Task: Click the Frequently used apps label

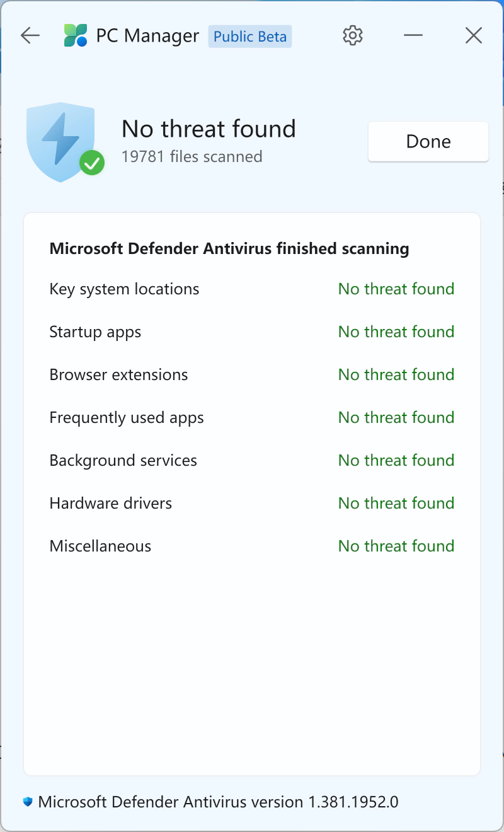Action: tap(127, 418)
